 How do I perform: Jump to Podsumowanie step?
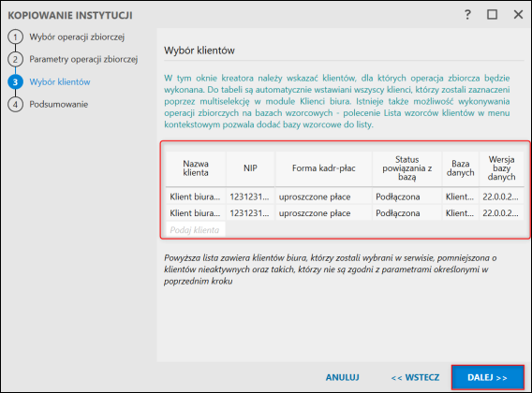point(59,104)
